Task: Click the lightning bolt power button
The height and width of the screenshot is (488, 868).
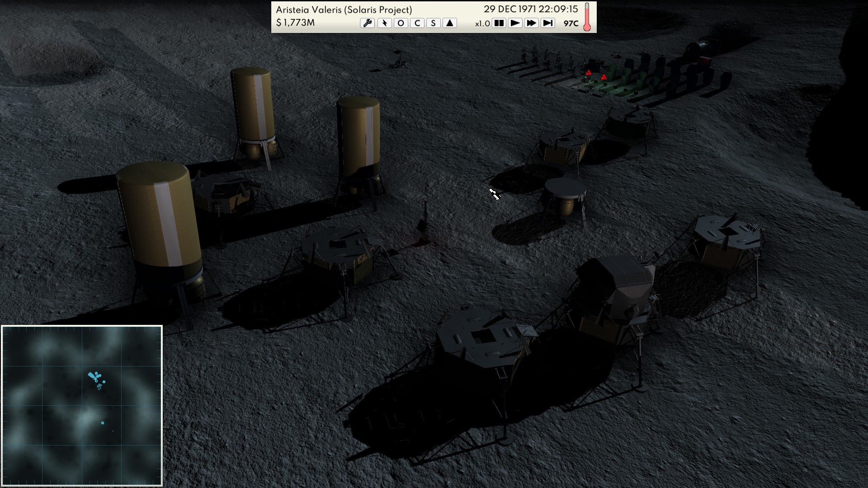Action: pos(384,23)
